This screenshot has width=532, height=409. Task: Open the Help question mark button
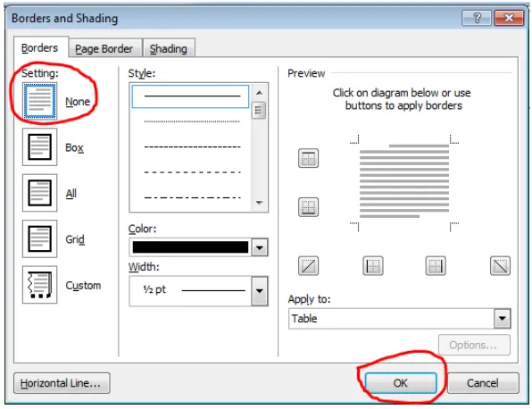click(x=477, y=18)
